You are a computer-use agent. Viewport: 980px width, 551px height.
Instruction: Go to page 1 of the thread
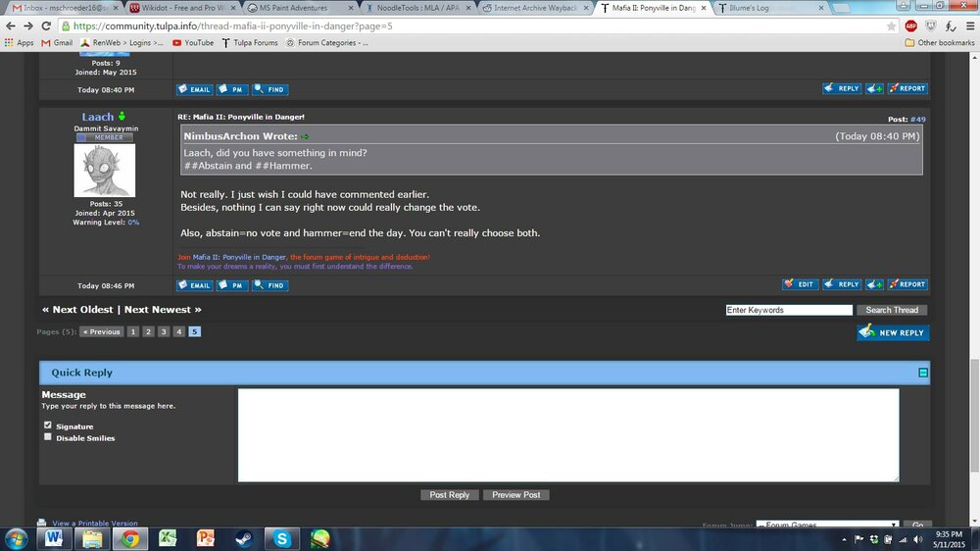point(132,331)
